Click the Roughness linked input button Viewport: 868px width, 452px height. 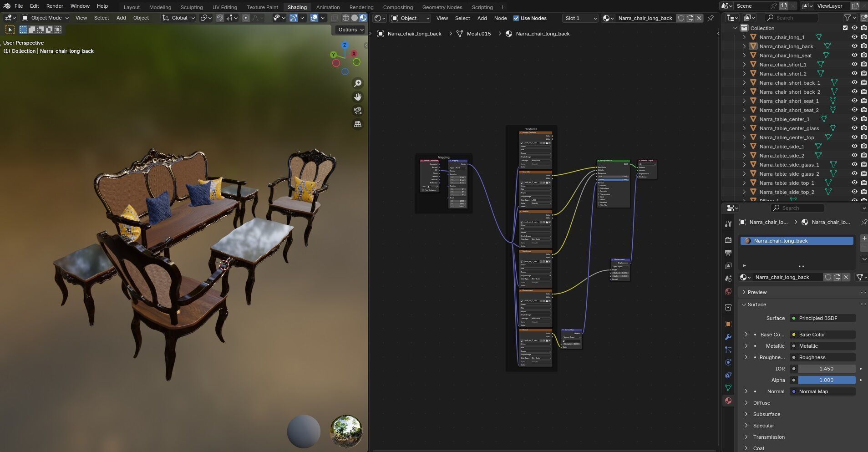[822, 357]
